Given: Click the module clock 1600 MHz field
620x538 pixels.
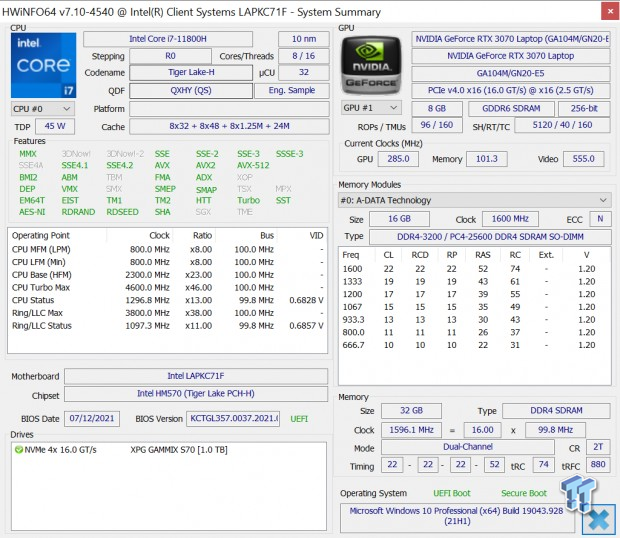Looking at the screenshot, I should pyautogui.click(x=510, y=219).
